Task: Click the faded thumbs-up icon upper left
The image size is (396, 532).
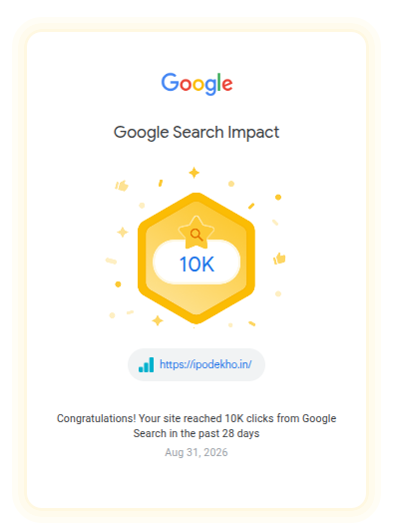Action: (x=122, y=186)
